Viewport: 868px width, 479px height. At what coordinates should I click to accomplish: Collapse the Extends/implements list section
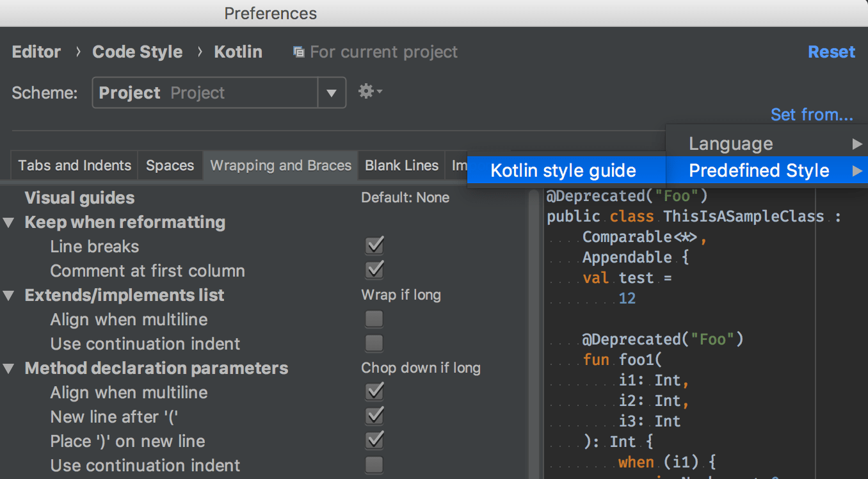(x=9, y=296)
